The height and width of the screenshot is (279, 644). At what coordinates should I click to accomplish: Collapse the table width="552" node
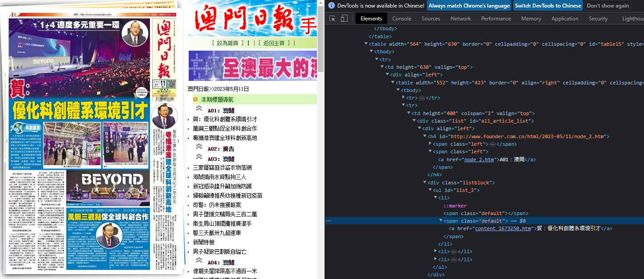coord(393,83)
